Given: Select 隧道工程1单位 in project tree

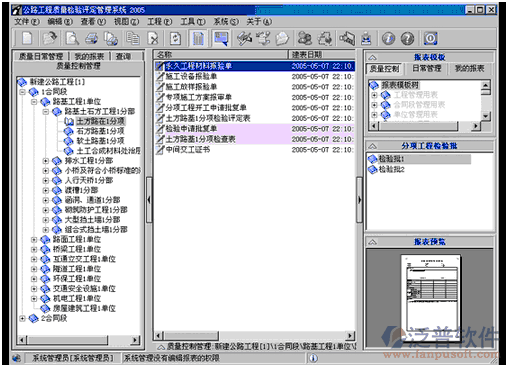Looking at the screenshot, I should pos(77,269).
